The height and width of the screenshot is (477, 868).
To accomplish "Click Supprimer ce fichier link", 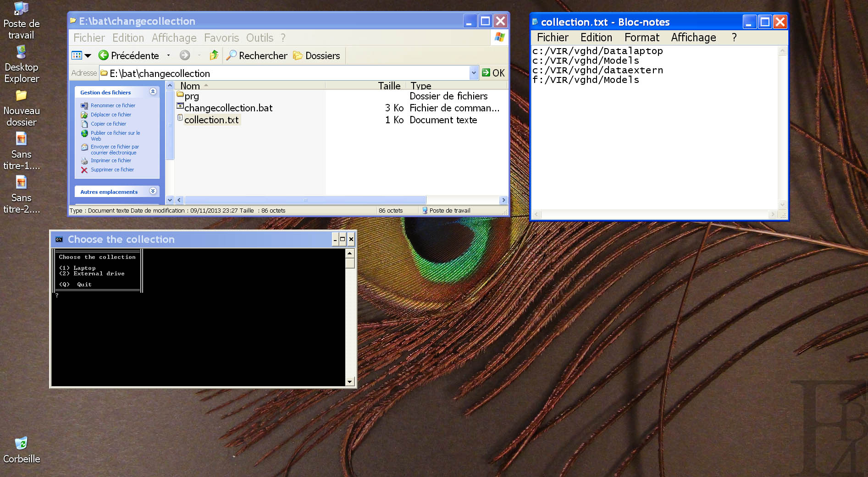I will pos(112,170).
